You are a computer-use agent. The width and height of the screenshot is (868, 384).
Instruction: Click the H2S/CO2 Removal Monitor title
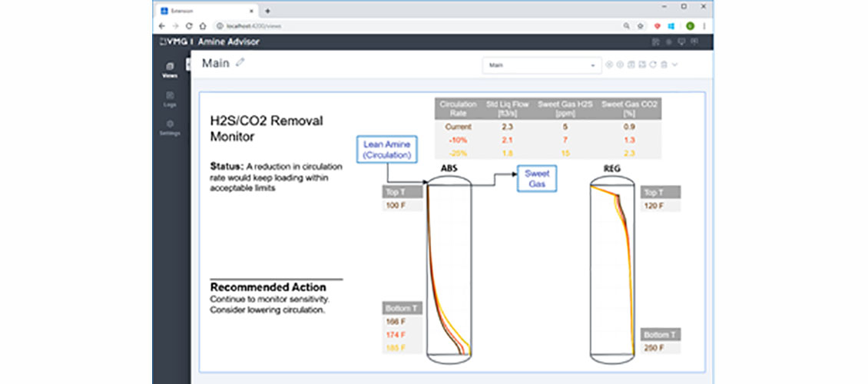(x=267, y=128)
